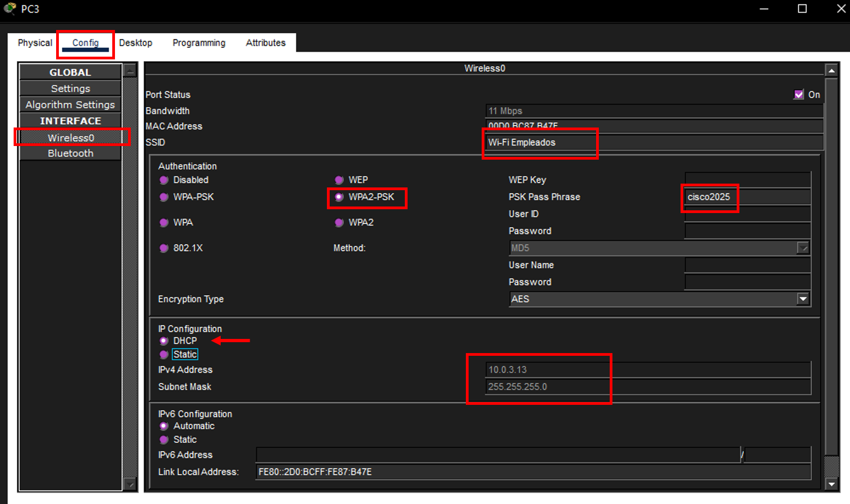The image size is (850, 504).
Task: Click the Settings button under GLOBAL
Action: (x=70, y=88)
